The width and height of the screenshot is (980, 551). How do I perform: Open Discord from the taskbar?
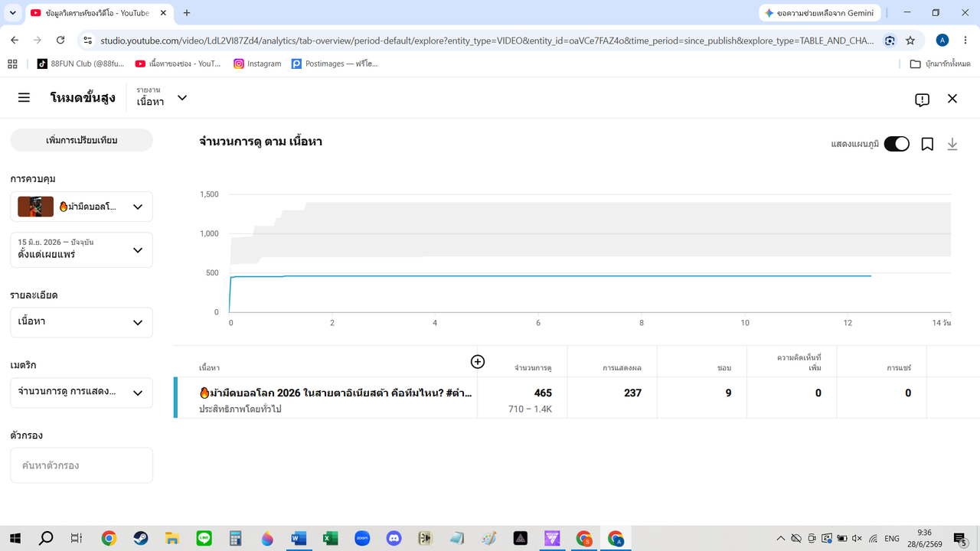(394, 539)
